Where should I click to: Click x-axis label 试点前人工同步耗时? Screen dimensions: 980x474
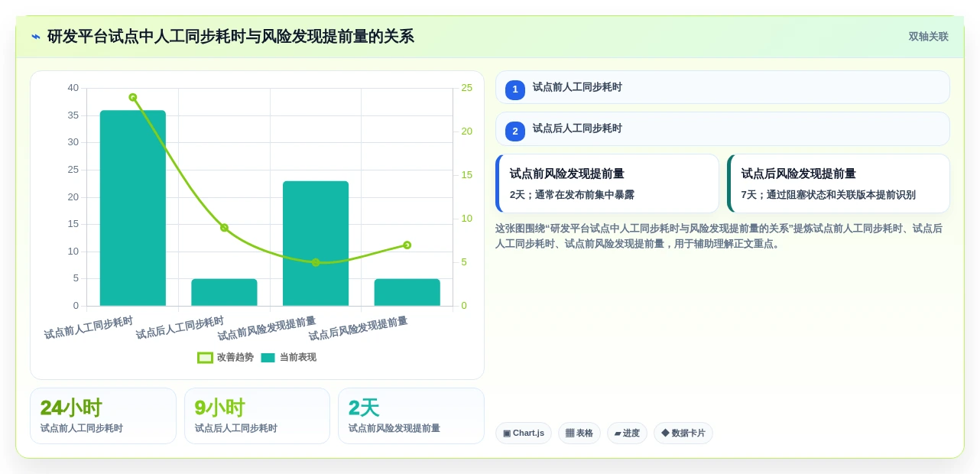89,328
